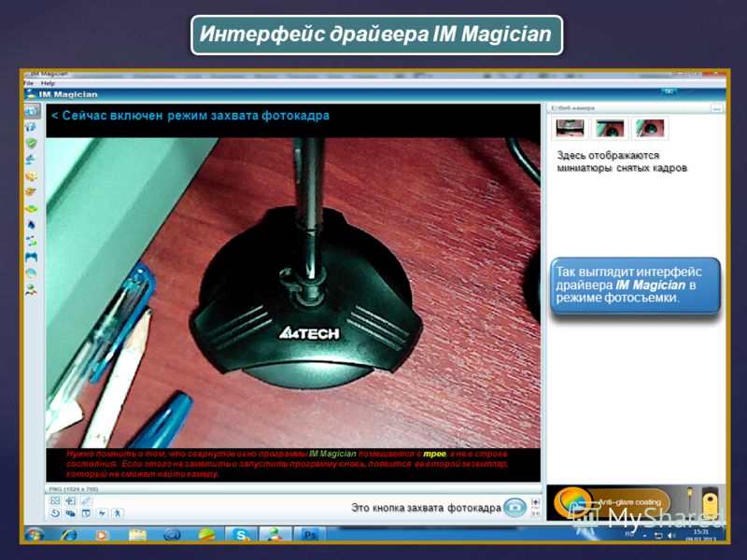Click the lightning bolt icon in bottom toolbar
This screenshot has height=560, width=747.
(x=102, y=513)
